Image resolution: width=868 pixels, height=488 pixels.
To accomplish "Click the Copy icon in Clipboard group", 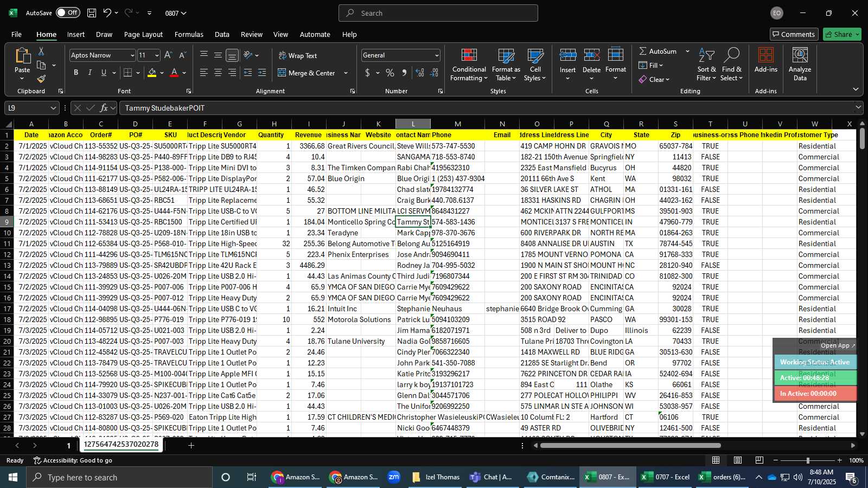I will coord(41,65).
